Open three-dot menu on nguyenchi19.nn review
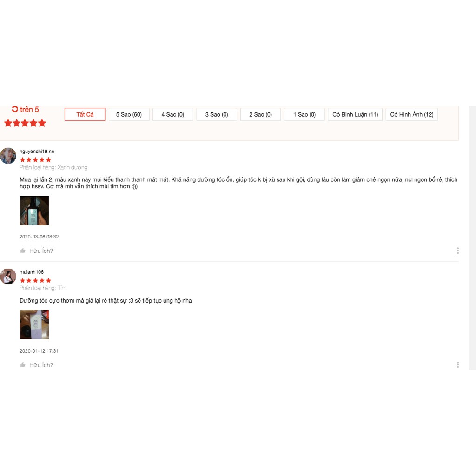 click(457, 251)
